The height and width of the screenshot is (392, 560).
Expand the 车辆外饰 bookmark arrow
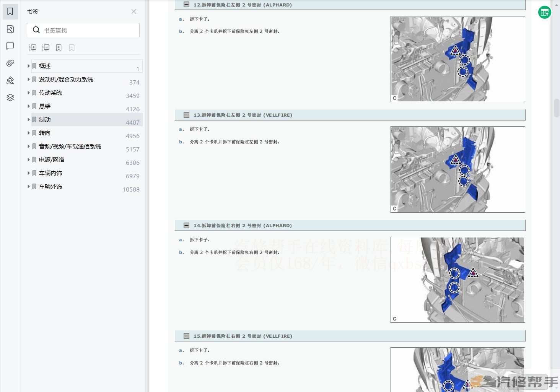tap(29, 187)
